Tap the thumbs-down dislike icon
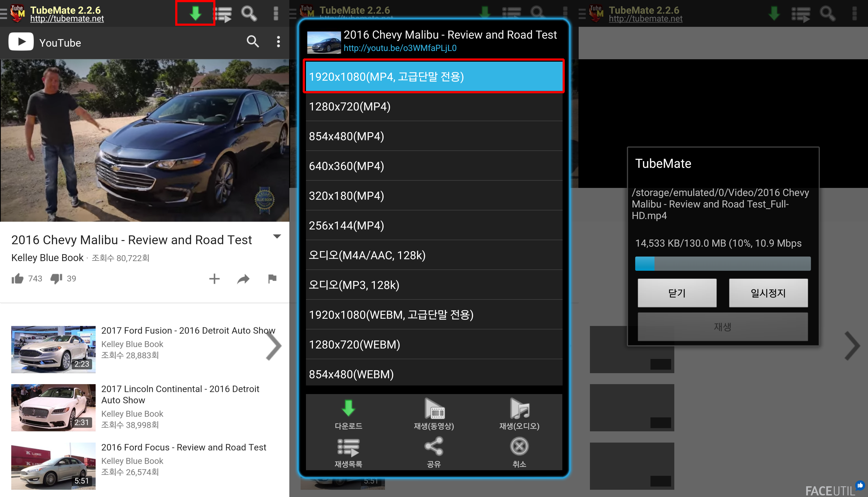Image resolution: width=868 pixels, height=497 pixels. 56,279
